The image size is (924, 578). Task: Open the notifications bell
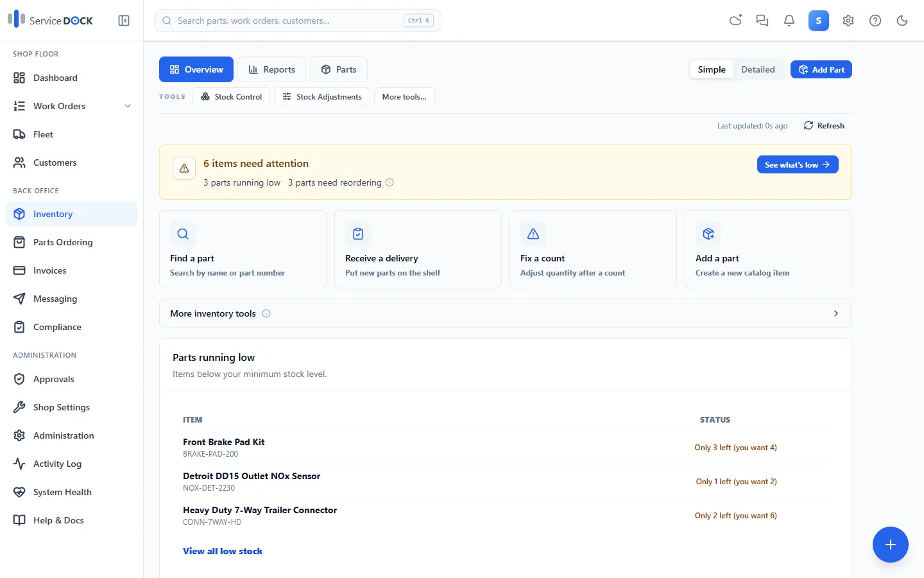[789, 21]
